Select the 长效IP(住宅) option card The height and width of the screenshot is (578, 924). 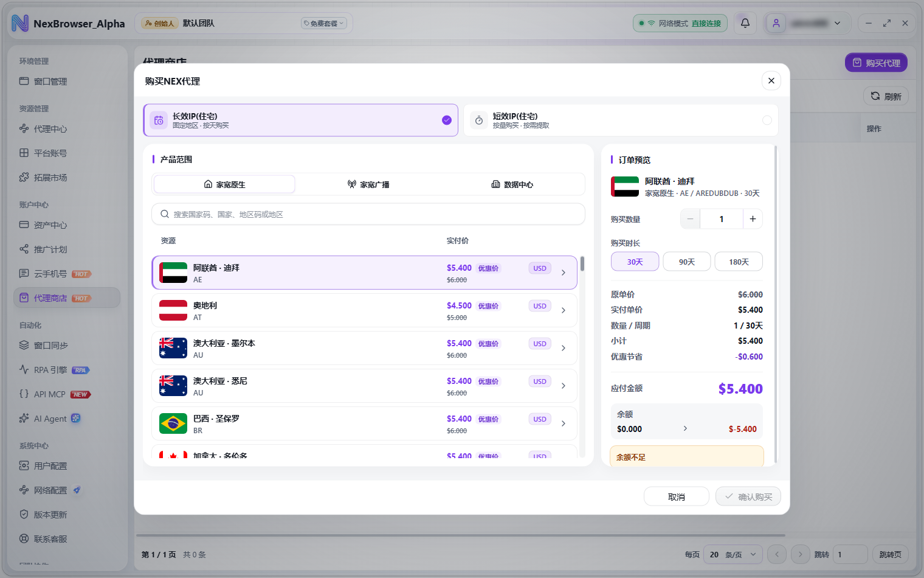coord(301,120)
